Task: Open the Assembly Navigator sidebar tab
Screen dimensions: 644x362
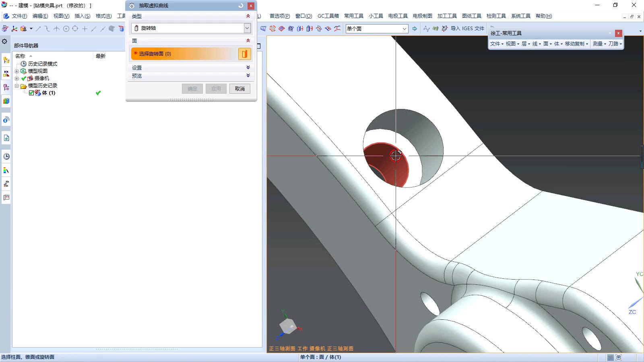Action: coord(6,60)
